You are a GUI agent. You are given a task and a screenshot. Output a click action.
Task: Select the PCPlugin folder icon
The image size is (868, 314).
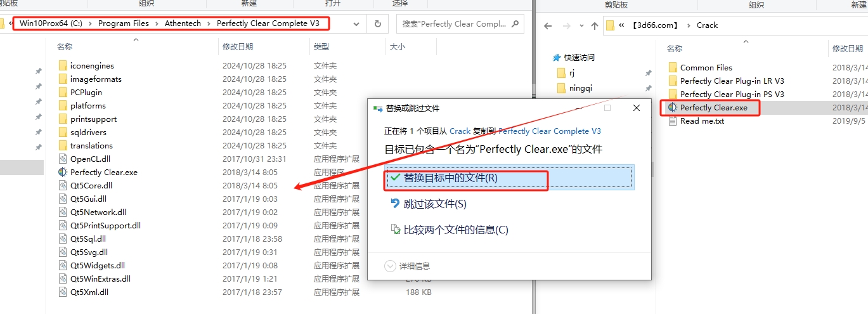coord(62,92)
